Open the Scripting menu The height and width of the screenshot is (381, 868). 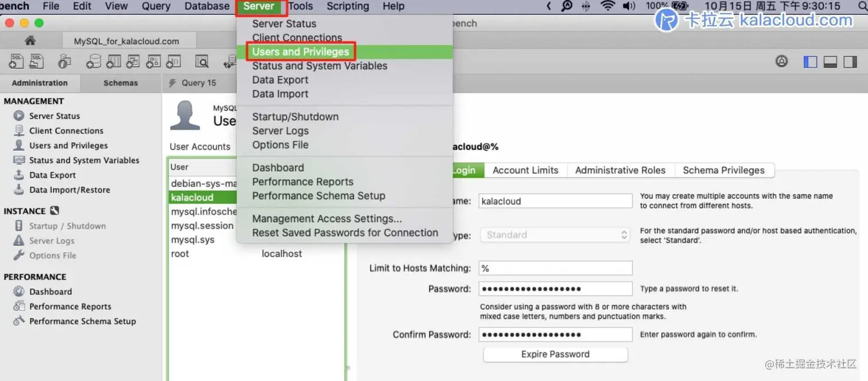(348, 6)
